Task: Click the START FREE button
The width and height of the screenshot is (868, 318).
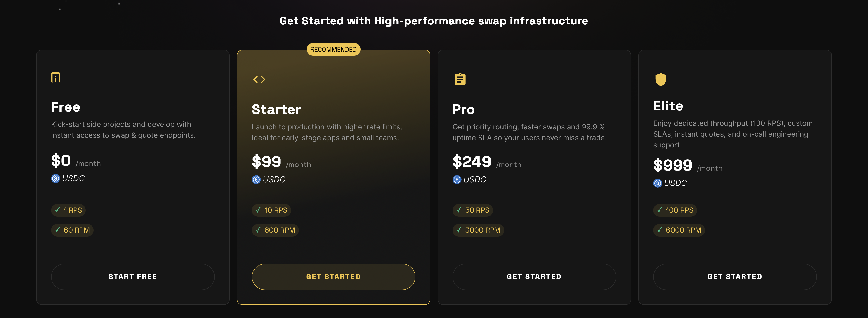Action: click(x=132, y=277)
